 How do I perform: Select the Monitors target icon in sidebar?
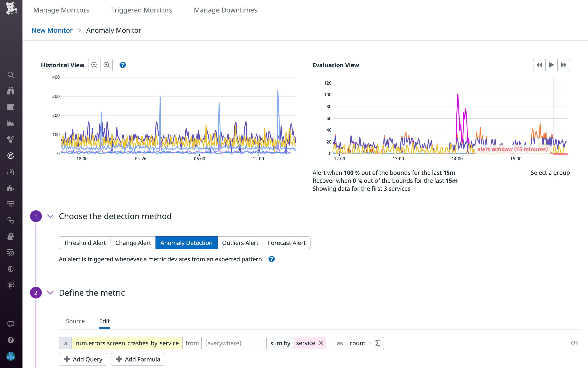point(11,156)
